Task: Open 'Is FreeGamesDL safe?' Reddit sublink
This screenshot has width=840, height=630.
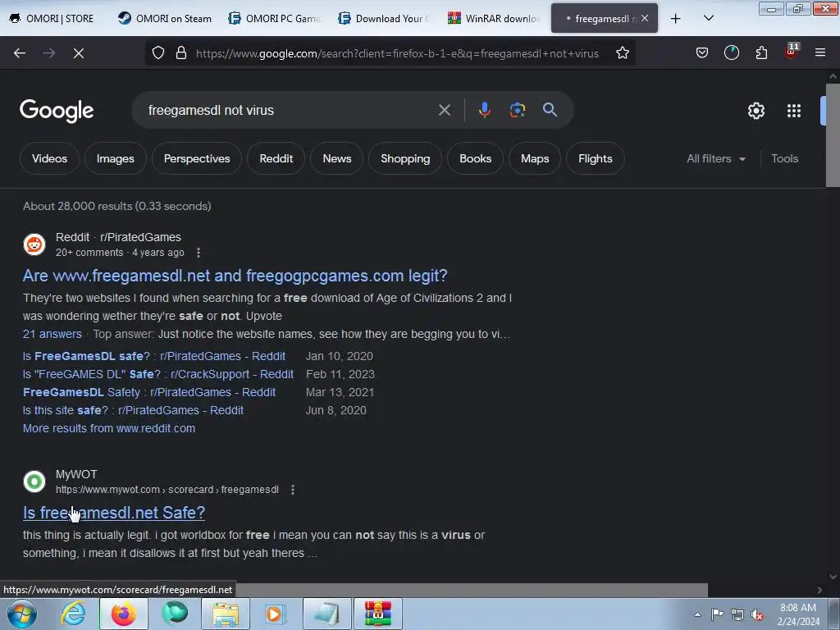Action: (x=154, y=356)
